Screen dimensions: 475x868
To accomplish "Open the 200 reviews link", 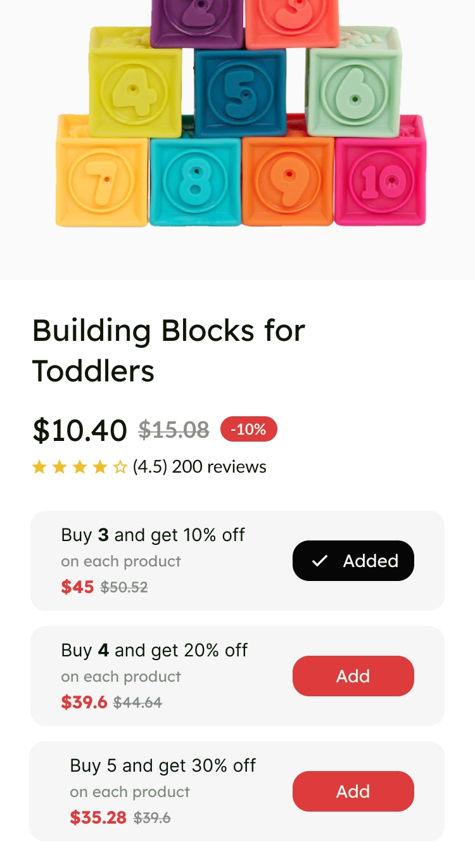I will coord(219,467).
